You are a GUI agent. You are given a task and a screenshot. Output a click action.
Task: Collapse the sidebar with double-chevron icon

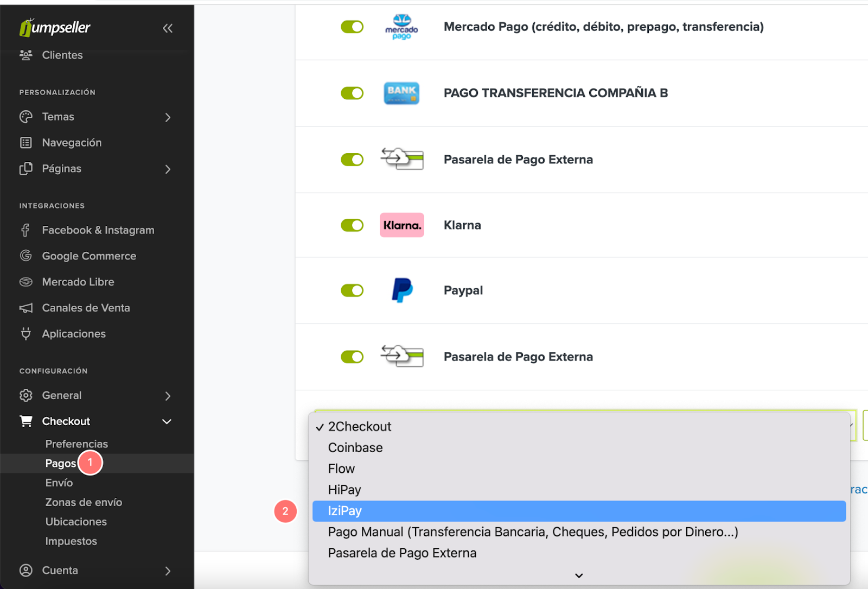pyautogui.click(x=168, y=28)
